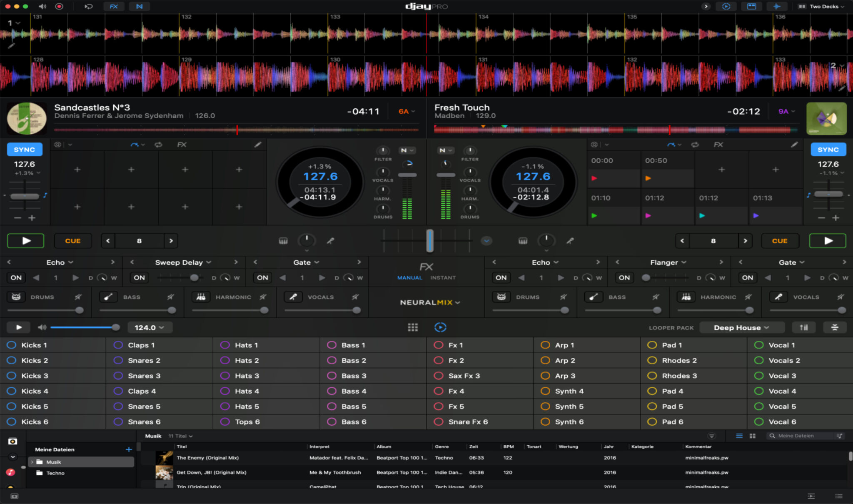Enable the Gate effect on the left deck
Screen dimensions: 853x504
tap(262, 277)
